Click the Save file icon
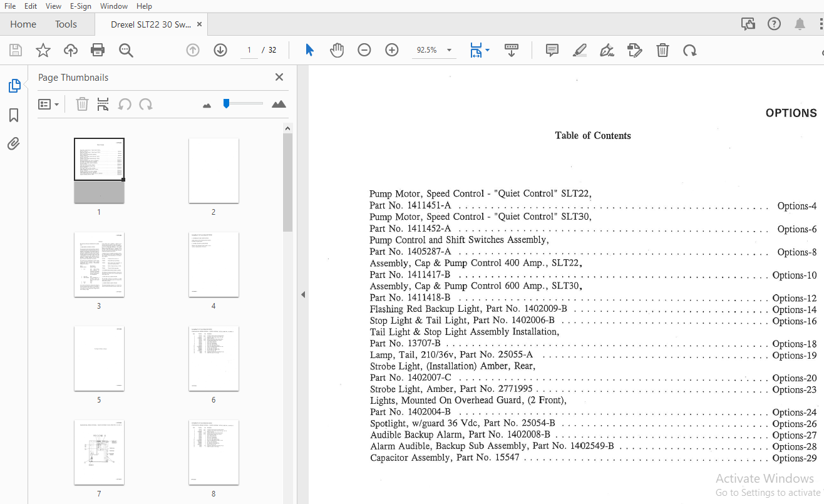 click(x=16, y=50)
